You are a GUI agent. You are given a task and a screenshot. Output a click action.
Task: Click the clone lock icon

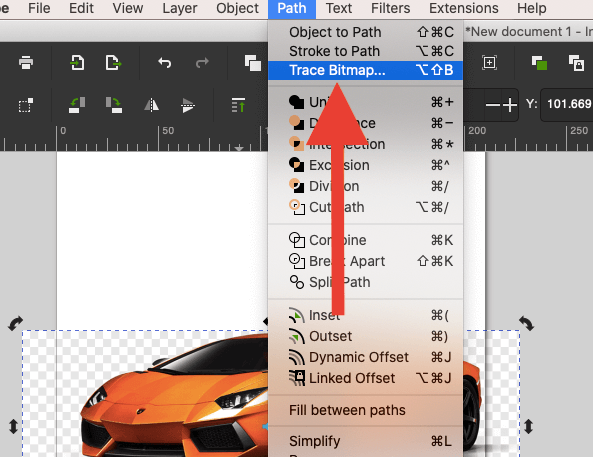(x=576, y=62)
